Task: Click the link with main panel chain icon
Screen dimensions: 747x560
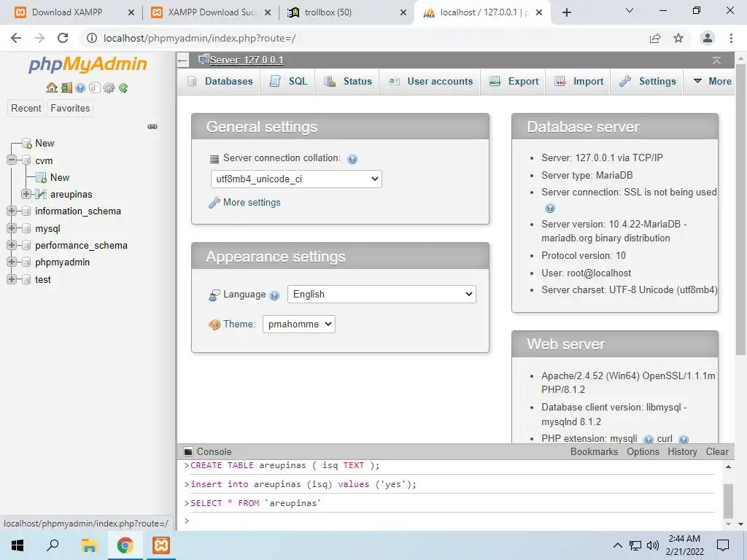Action: [x=152, y=126]
